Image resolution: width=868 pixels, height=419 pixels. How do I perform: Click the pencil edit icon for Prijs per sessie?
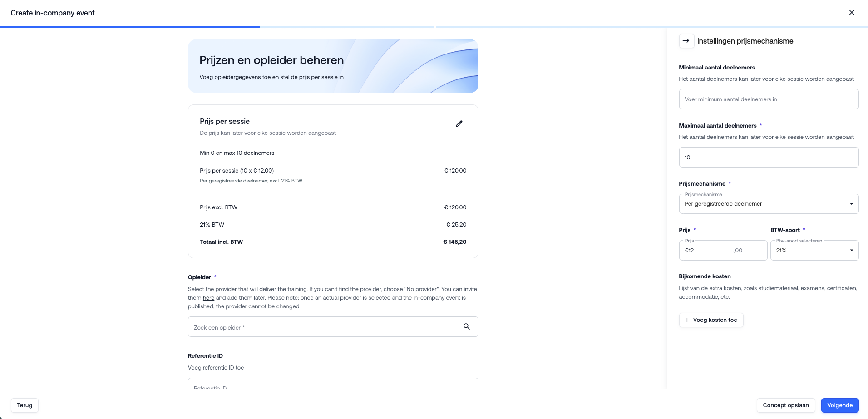(x=459, y=123)
